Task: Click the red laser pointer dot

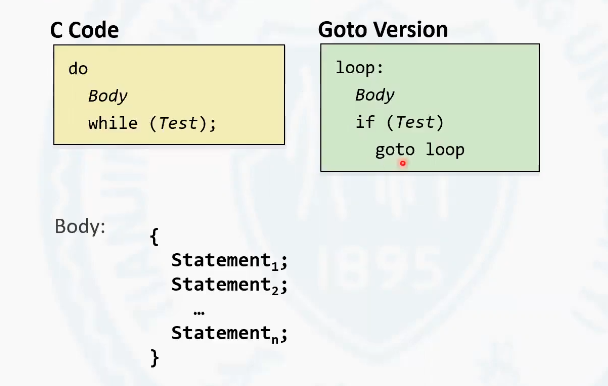Action: [402, 163]
